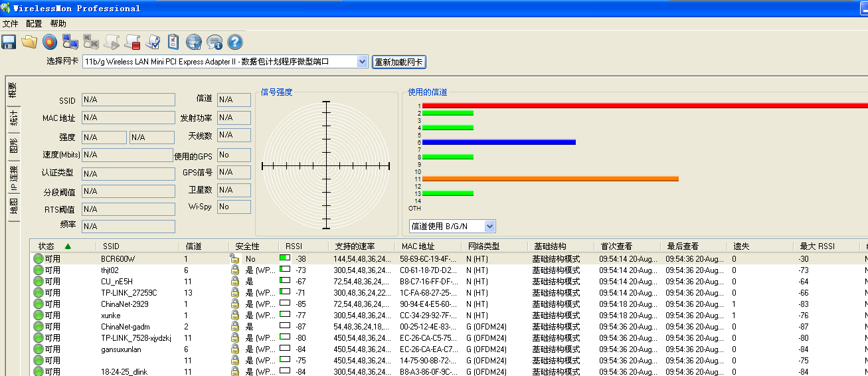Viewport: 868px width, 376px height.
Task: Switch to the 地图 side tab
Action: coord(13,207)
